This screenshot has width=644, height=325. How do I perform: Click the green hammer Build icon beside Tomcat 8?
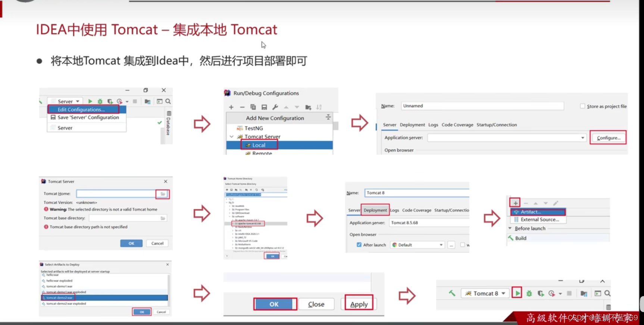coord(452,293)
